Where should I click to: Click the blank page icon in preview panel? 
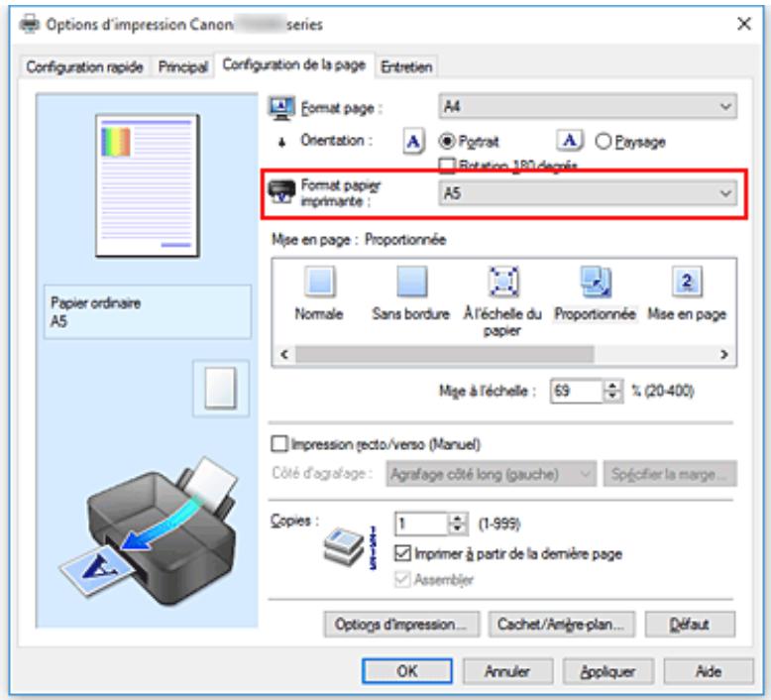220,388
